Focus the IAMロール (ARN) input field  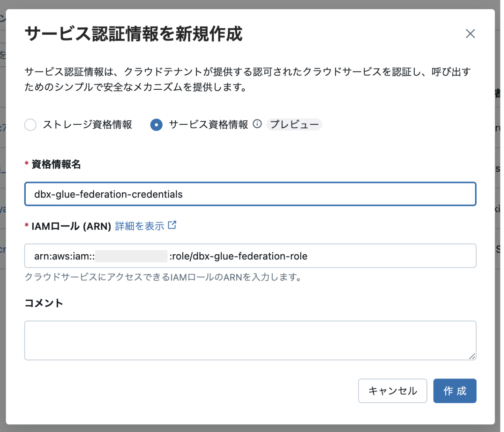pyautogui.click(x=250, y=256)
